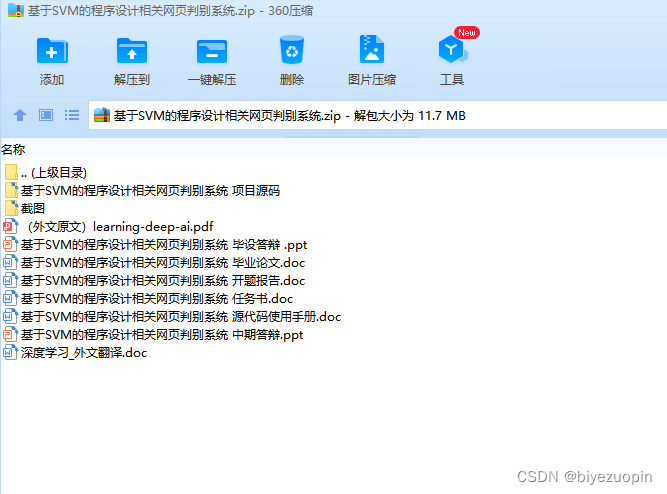The width and height of the screenshot is (667, 494).
Task: Select the 源代码使用手册.doc file name
Action: (181, 316)
